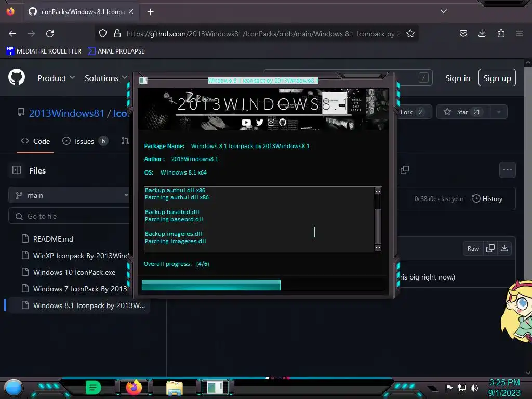
Task: Expand the Star list dropdown arrow
Action: coord(499,112)
